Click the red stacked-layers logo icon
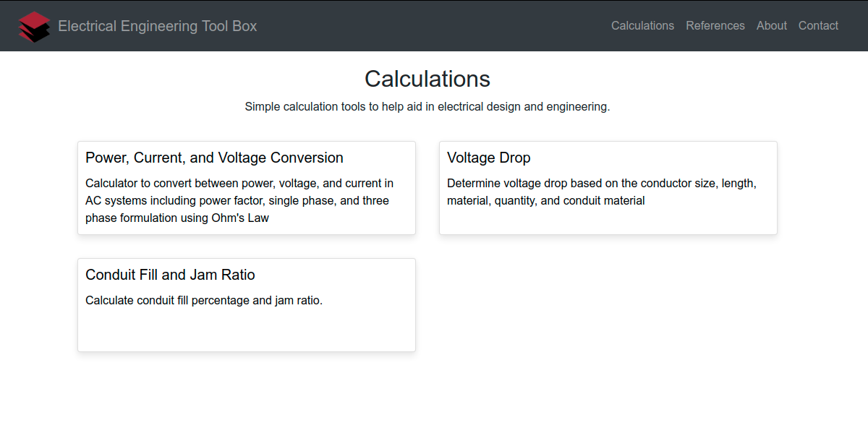868x441 pixels. [35, 27]
